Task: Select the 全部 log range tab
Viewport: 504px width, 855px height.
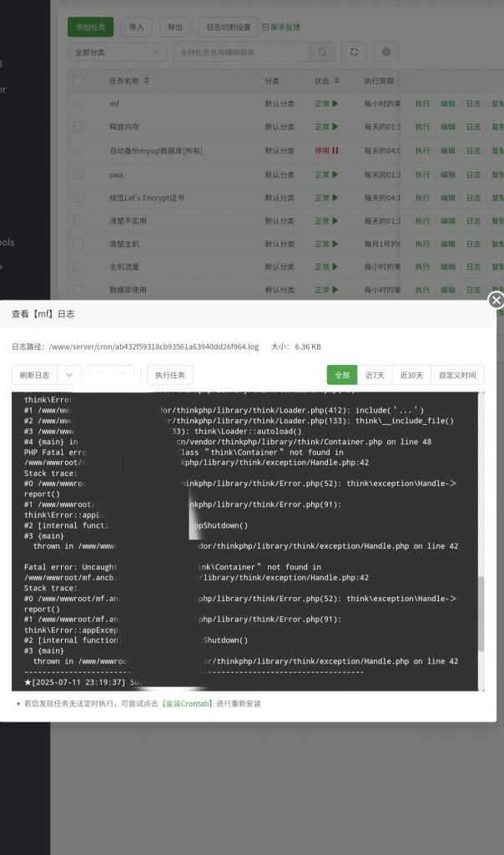Action: [342, 375]
